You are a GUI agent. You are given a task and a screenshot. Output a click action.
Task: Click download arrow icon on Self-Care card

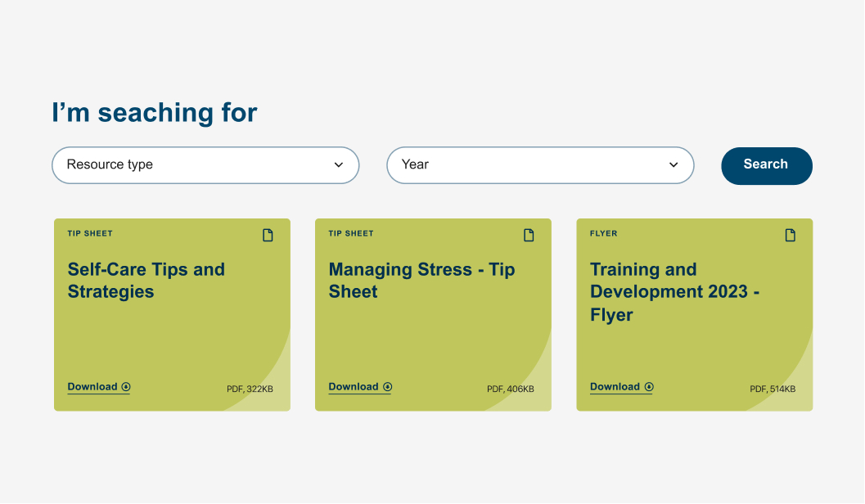pos(126,387)
